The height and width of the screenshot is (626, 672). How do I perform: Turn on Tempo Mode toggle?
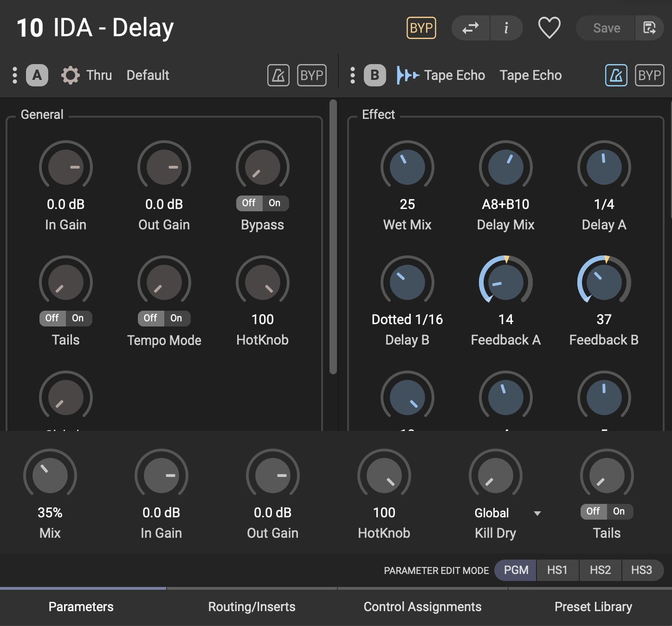click(x=176, y=318)
